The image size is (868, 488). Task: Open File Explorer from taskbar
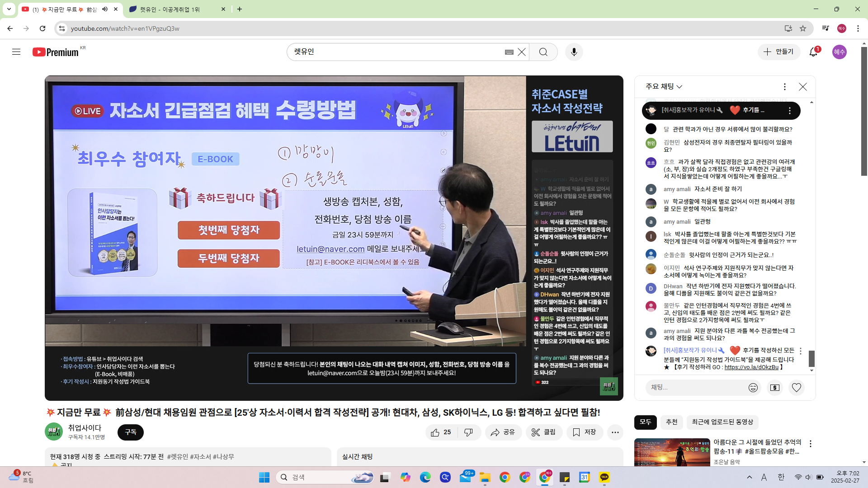(x=485, y=477)
